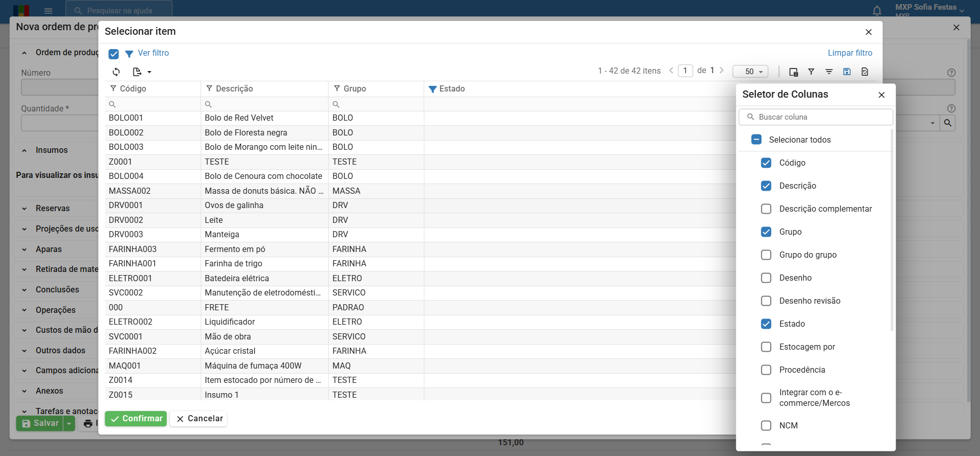Expand the Outros dados section

[x=24, y=351]
